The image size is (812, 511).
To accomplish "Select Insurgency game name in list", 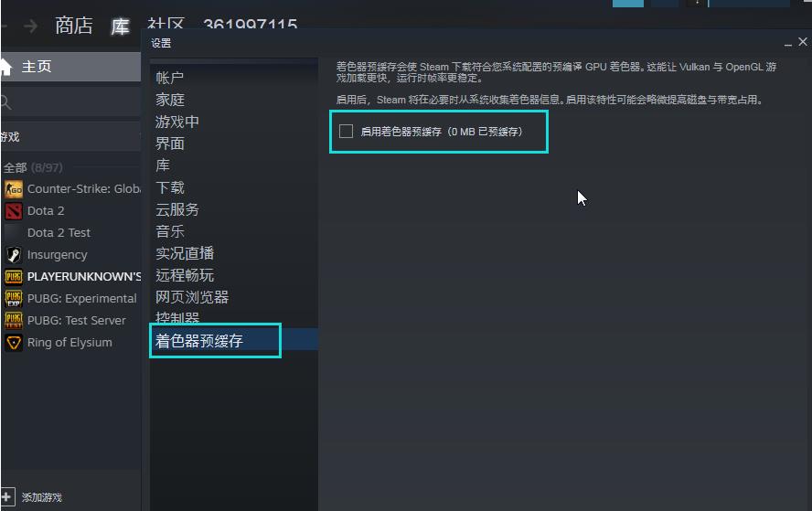I will click(57, 255).
